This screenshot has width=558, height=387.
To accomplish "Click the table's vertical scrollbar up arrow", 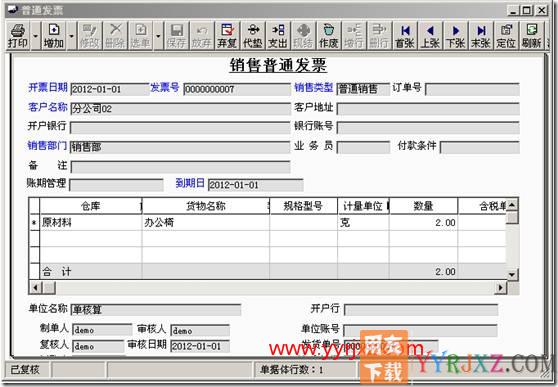I will coord(512,205).
